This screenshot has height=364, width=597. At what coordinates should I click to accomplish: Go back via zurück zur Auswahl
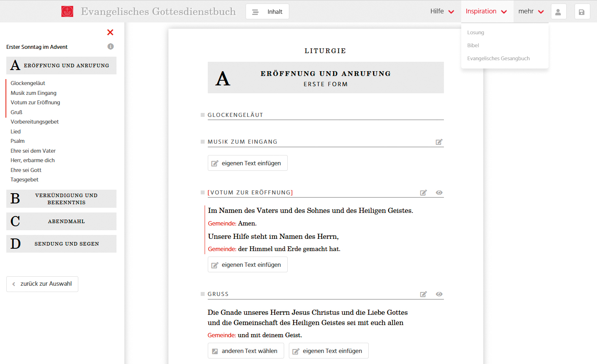point(42,284)
